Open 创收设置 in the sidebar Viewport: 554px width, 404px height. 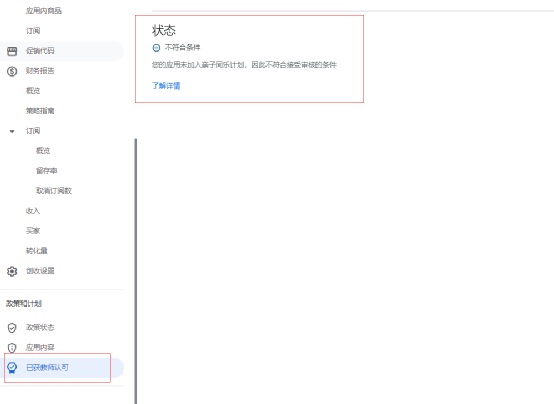40,271
